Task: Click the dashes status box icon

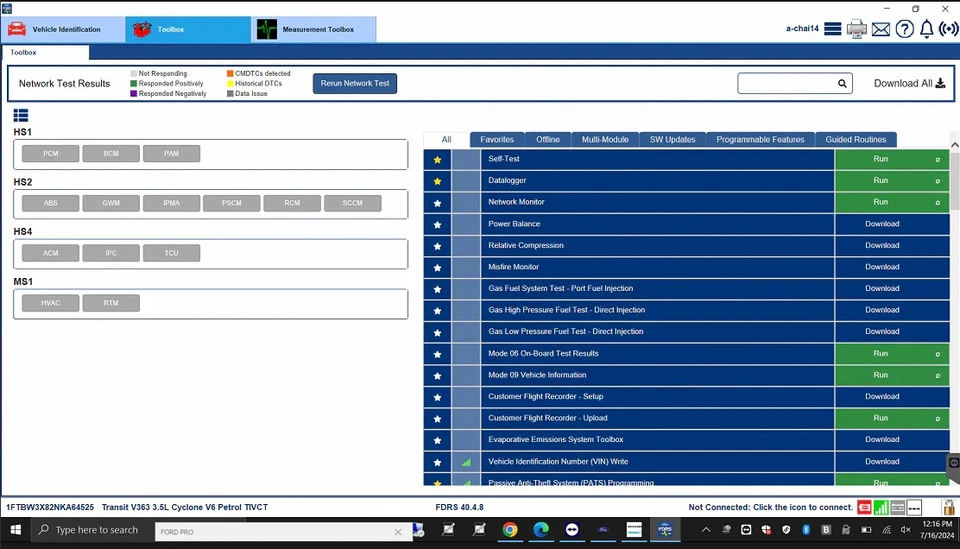Action: pos(914,507)
